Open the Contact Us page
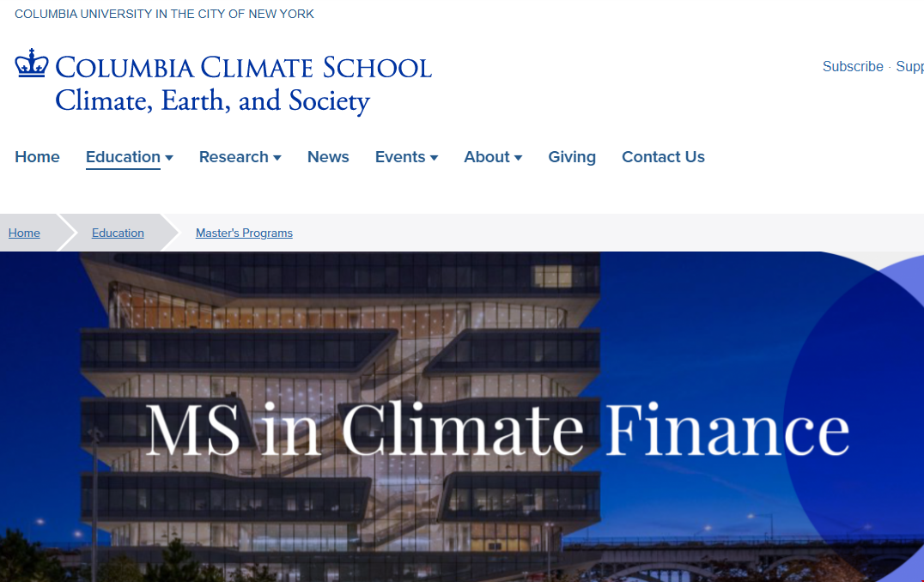Image resolution: width=924 pixels, height=582 pixels. point(663,157)
